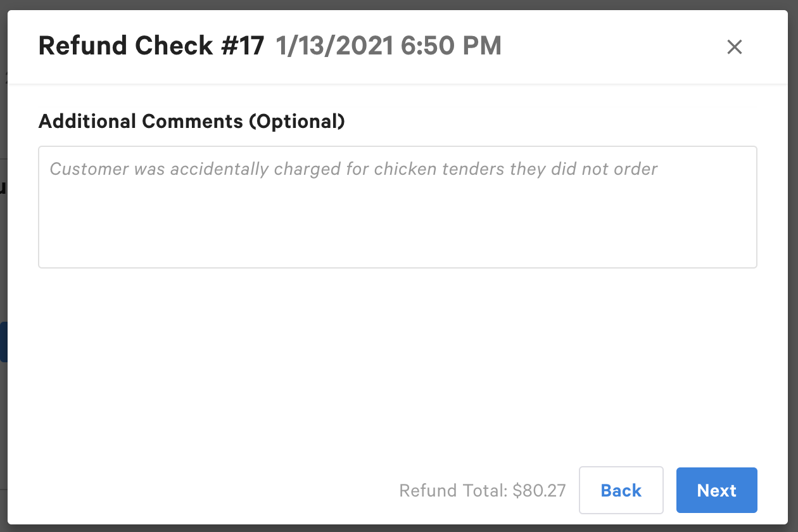Click the X icon to close the refund dialog
Screen dimensions: 798x532
tap(734, 47)
